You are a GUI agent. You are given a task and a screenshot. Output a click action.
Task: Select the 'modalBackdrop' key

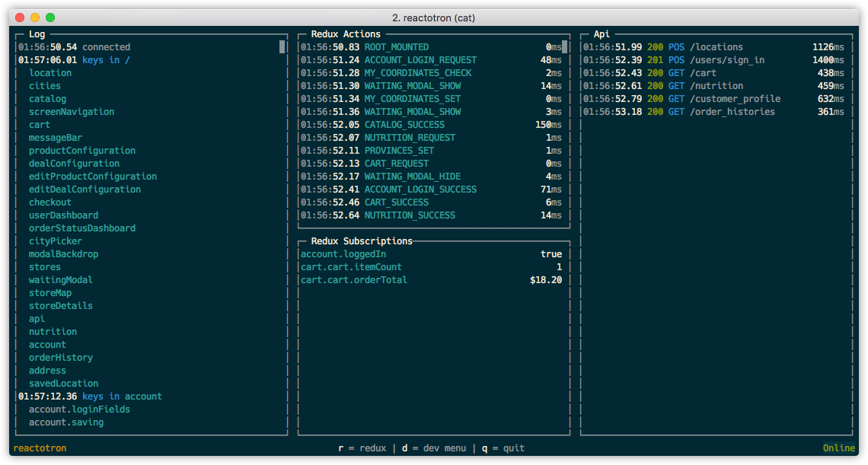pyautogui.click(x=64, y=254)
